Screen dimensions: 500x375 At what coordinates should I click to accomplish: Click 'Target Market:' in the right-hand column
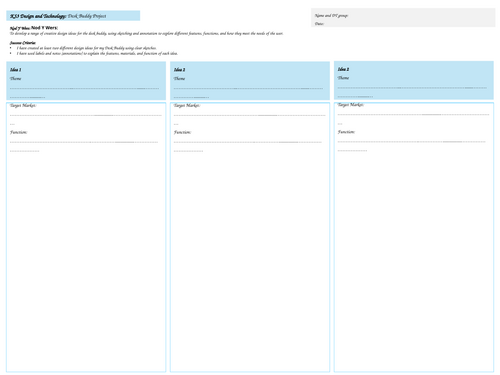tap(351, 105)
